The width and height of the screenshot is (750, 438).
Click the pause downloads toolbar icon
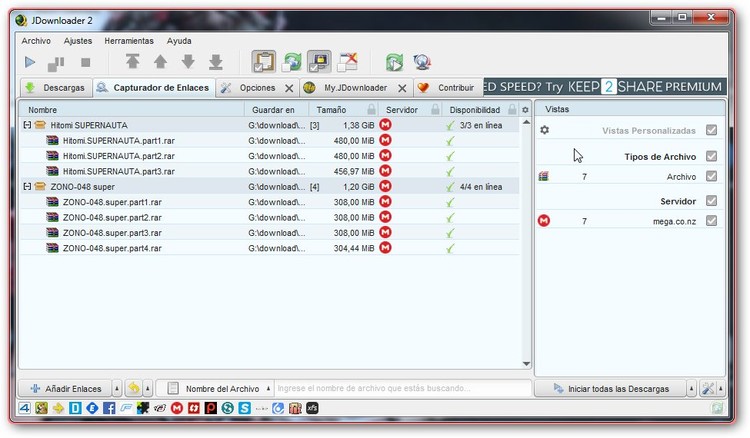[56, 63]
